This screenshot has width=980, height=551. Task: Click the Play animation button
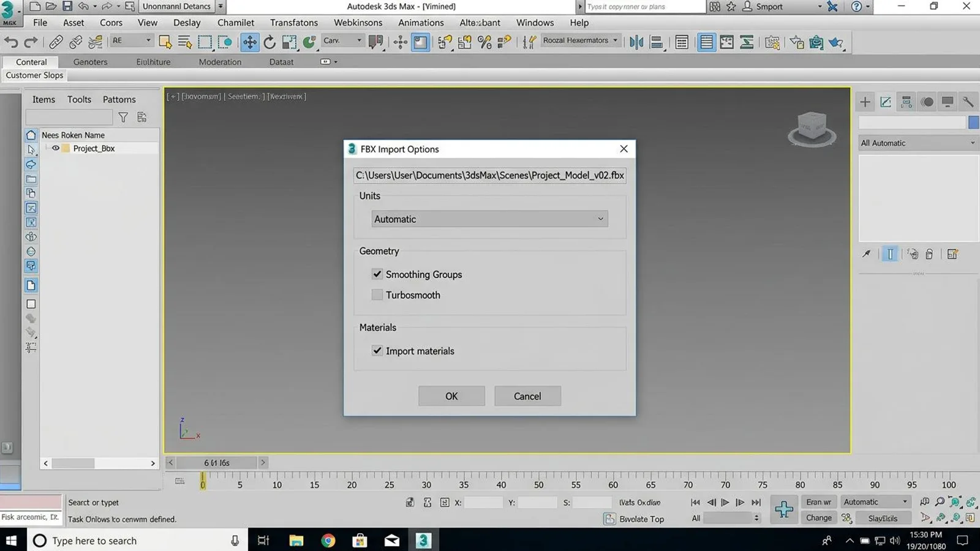coord(725,502)
